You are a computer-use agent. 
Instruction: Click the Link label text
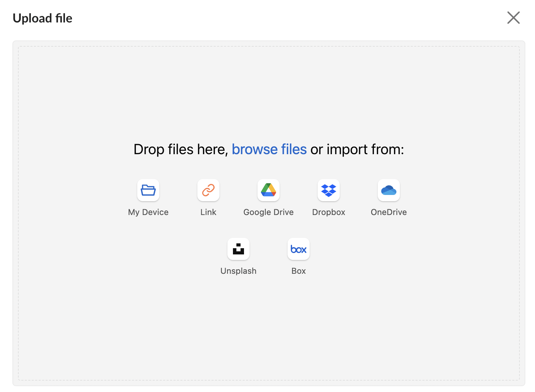(x=208, y=212)
